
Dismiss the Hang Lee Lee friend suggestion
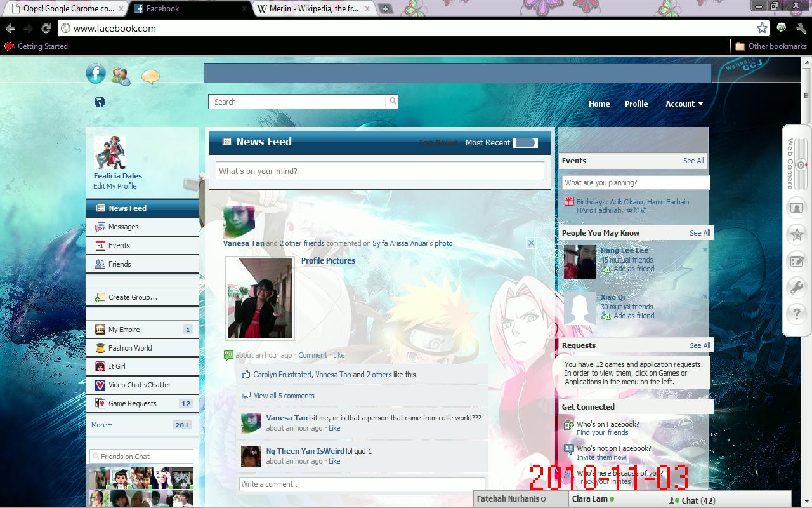tap(705, 250)
